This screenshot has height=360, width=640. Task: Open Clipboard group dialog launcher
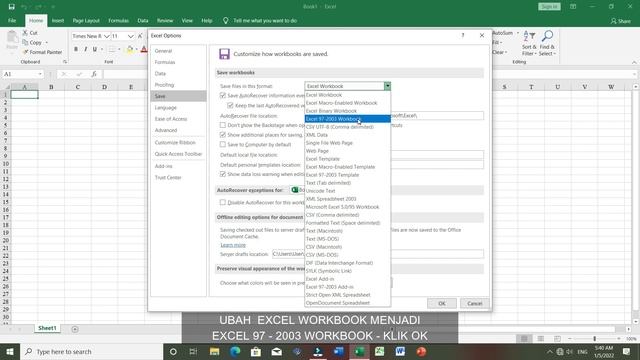coord(64,62)
